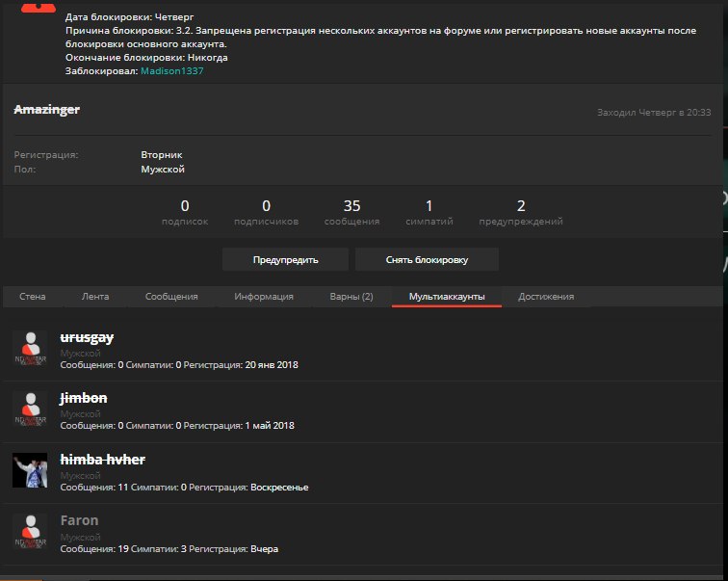Viewport: 728px width, 581px height.
Task: Visit the Jimbon profile link
Action: point(83,398)
